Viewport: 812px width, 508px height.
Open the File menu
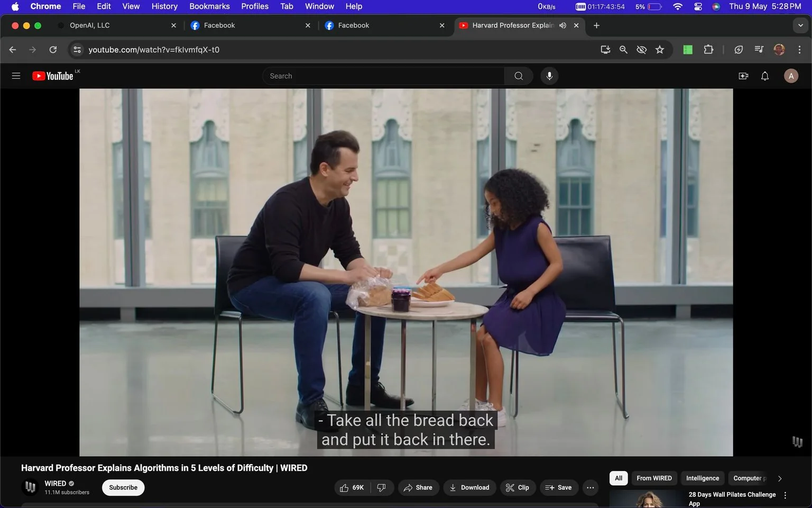click(x=79, y=6)
